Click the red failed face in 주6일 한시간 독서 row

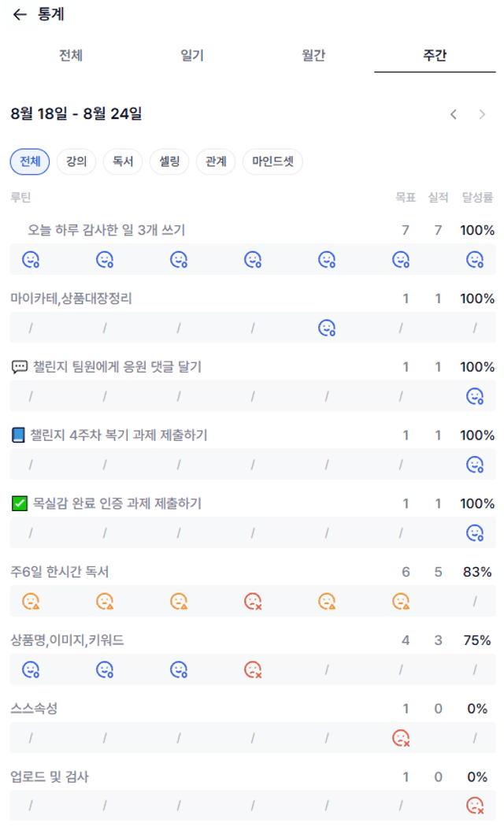pyautogui.click(x=253, y=601)
